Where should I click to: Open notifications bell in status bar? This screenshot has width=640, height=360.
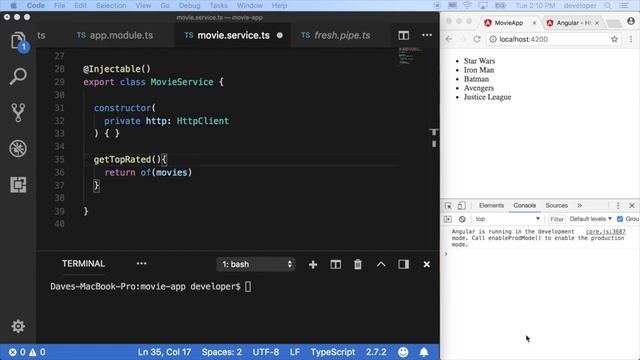point(424,352)
